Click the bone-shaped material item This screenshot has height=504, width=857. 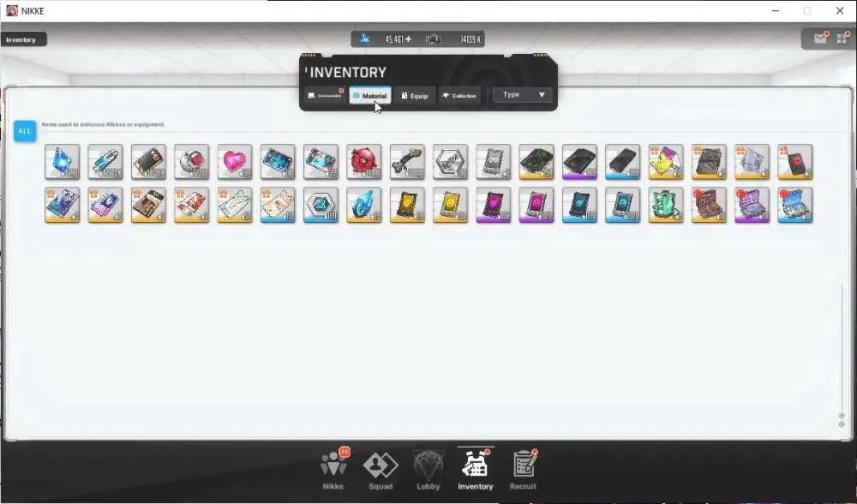407,162
